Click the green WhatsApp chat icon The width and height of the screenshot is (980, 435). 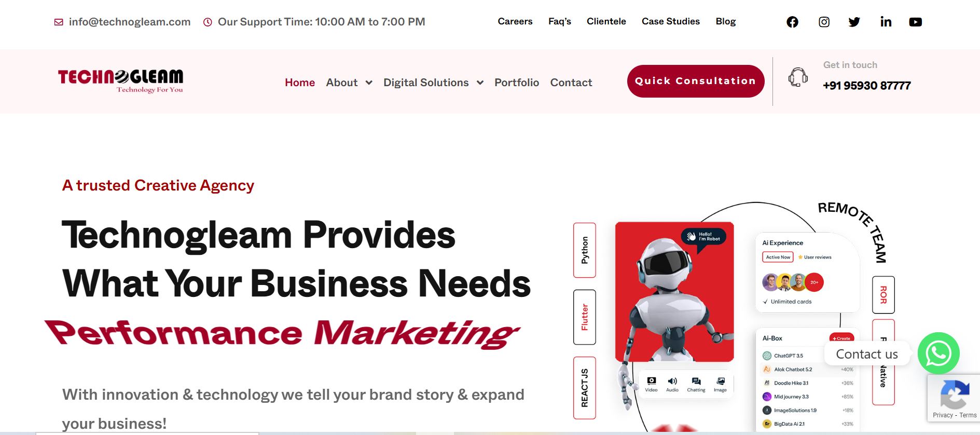[938, 354]
